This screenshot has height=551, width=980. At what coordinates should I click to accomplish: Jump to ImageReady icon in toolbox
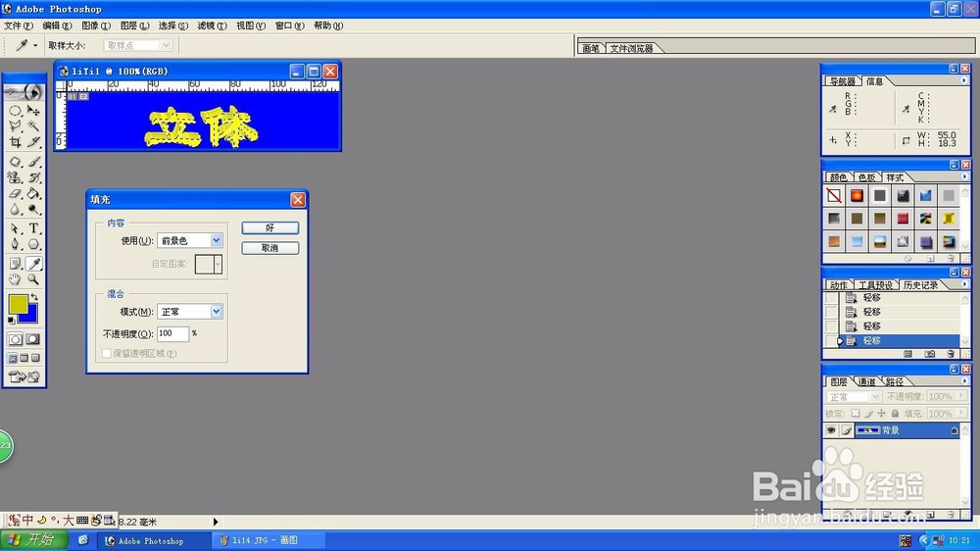pos(24,376)
